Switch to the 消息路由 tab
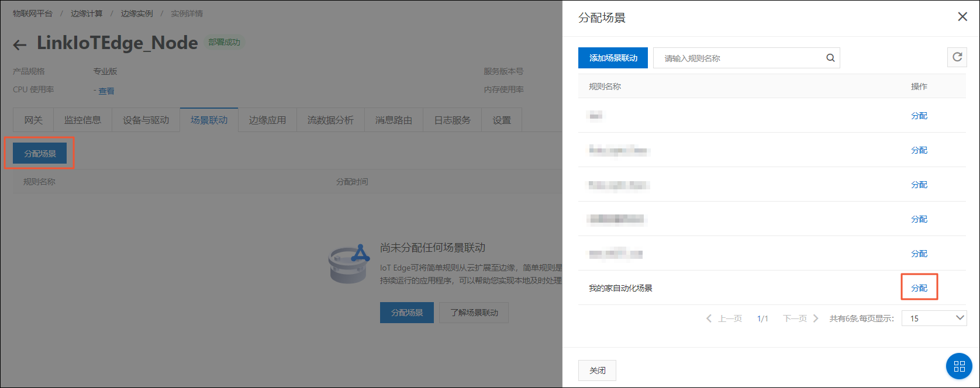 coord(394,120)
